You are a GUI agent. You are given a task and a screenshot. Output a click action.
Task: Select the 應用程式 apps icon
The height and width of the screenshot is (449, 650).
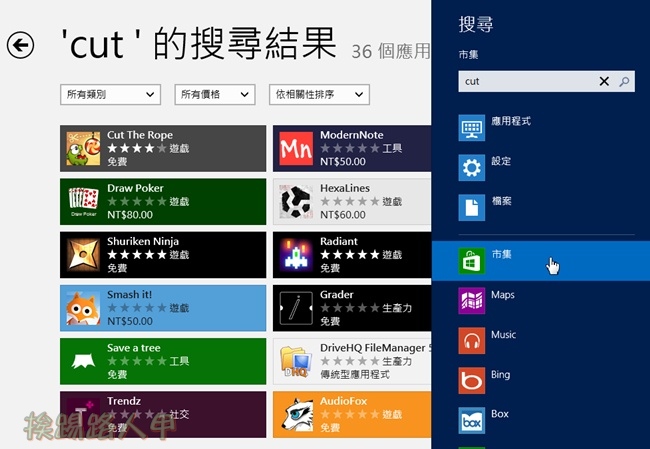tap(472, 128)
